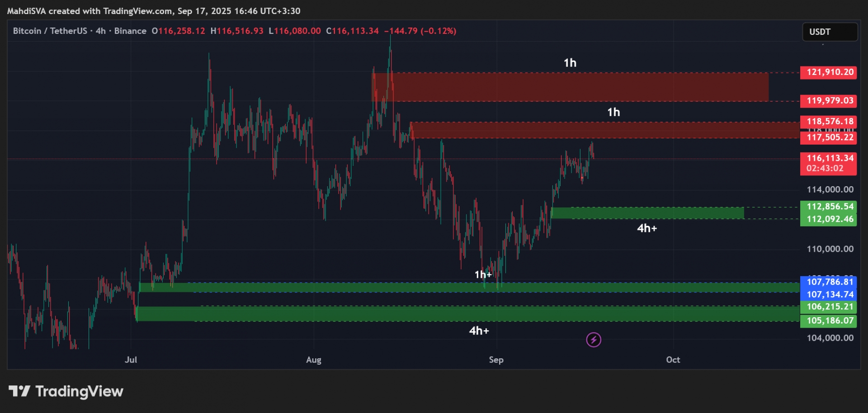Select the topmost red 1h supply zone

(570, 87)
